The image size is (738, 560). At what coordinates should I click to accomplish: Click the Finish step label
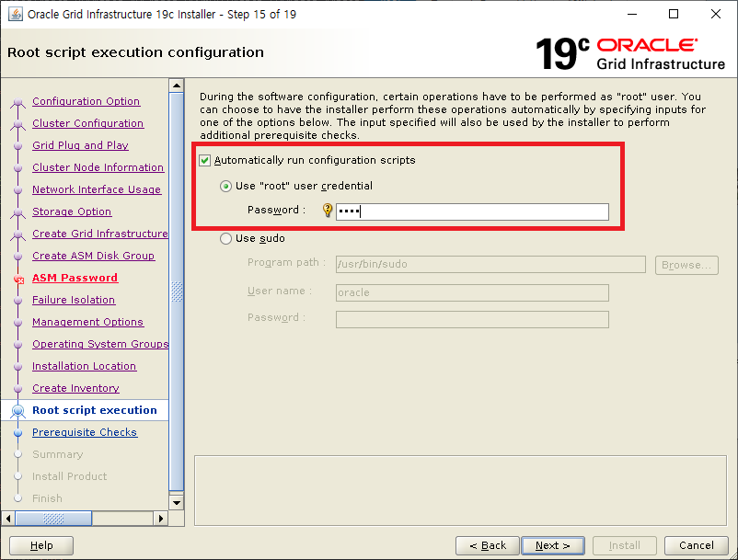coord(47,499)
